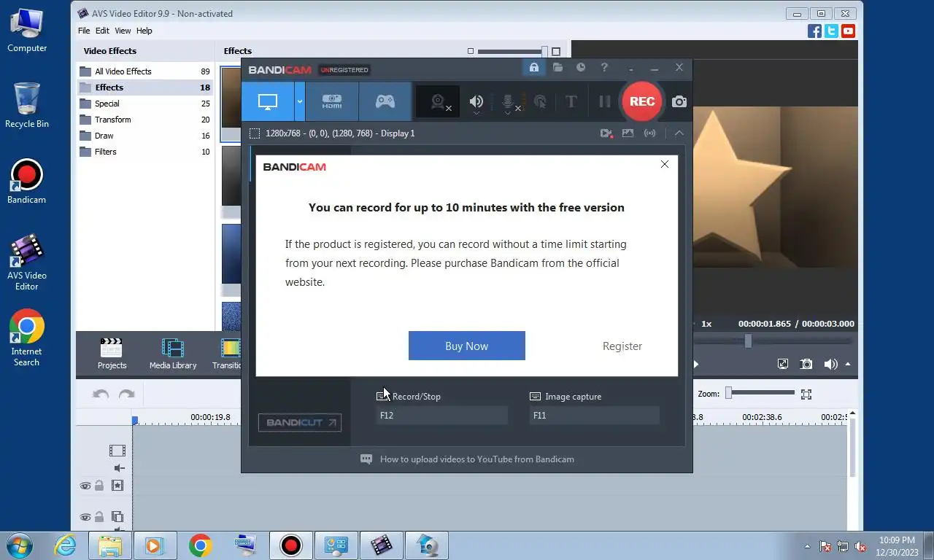Open the Media Library tab
This screenshot has height=560, width=934.
pos(173,354)
